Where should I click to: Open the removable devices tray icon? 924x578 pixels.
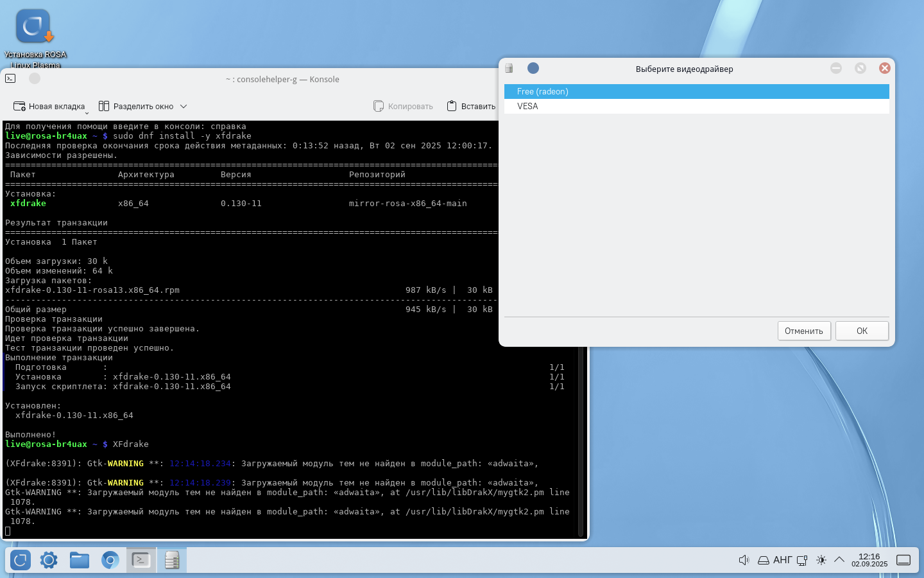tap(764, 560)
